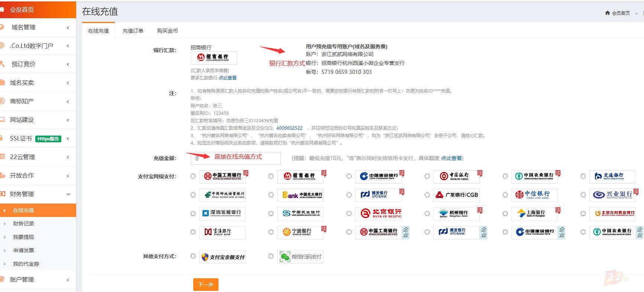The height and width of the screenshot is (292, 644).
Task: Select the 广发银行 CGB radio button
Action: point(427,195)
